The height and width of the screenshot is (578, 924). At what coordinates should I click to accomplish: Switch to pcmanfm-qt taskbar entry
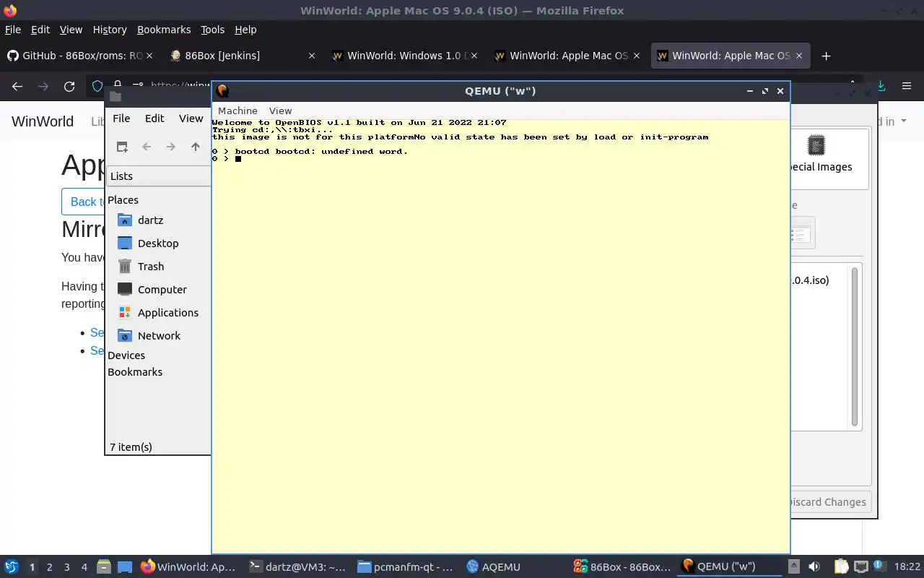(x=406, y=567)
